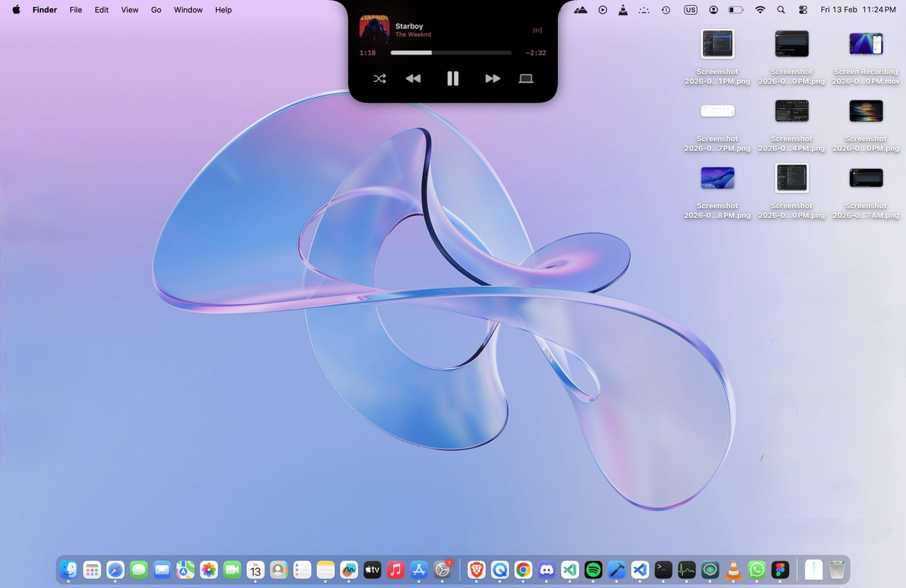Image resolution: width=906 pixels, height=588 pixels.
Task: Select the laptop audio output toggle
Action: pos(526,79)
